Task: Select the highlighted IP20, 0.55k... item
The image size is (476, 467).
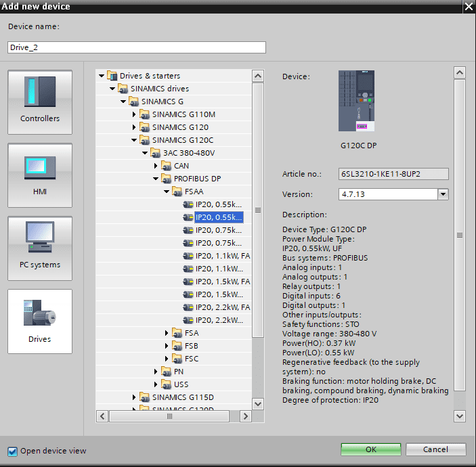Action: click(219, 217)
